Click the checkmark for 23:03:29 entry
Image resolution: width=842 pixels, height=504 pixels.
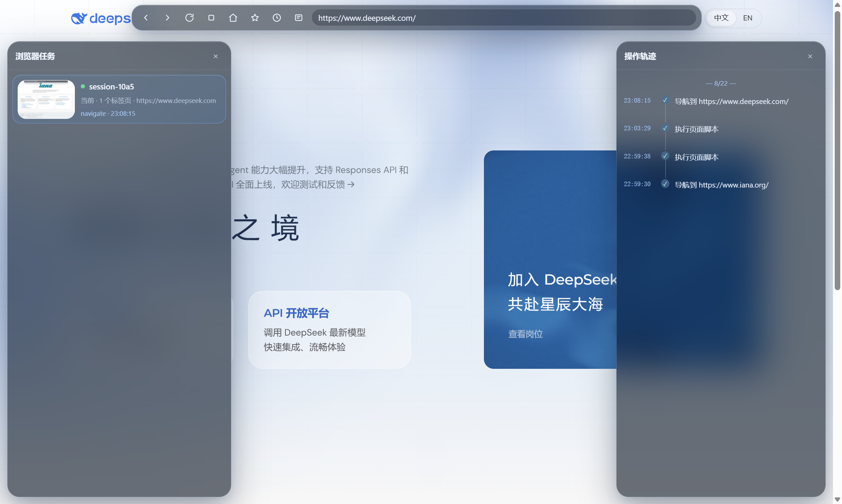[x=665, y=128]
